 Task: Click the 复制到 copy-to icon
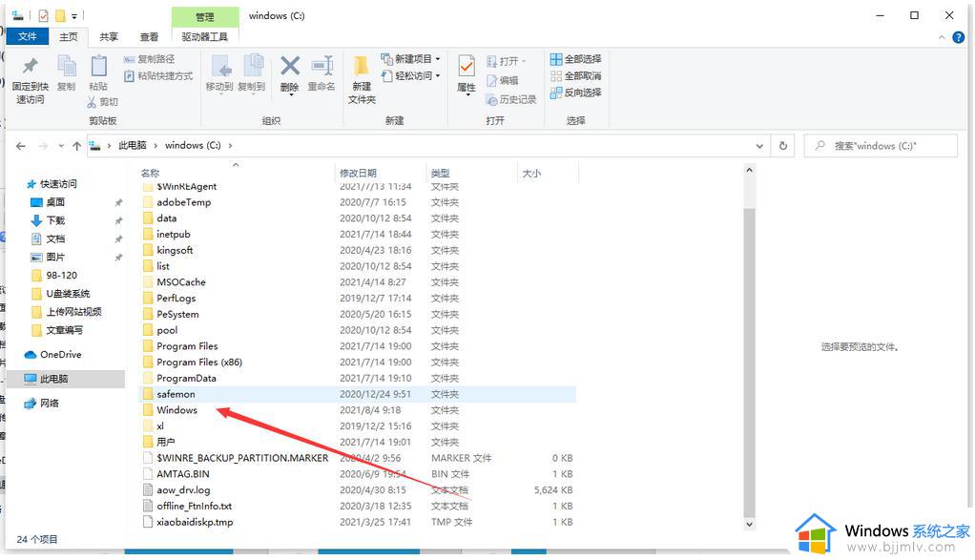(x=252, y=67)
